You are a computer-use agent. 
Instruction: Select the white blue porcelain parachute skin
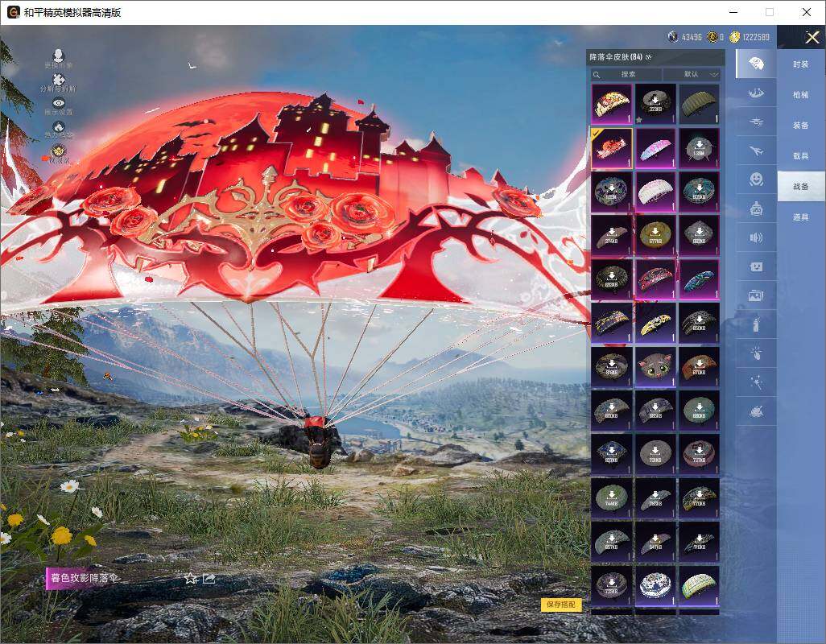655,586
